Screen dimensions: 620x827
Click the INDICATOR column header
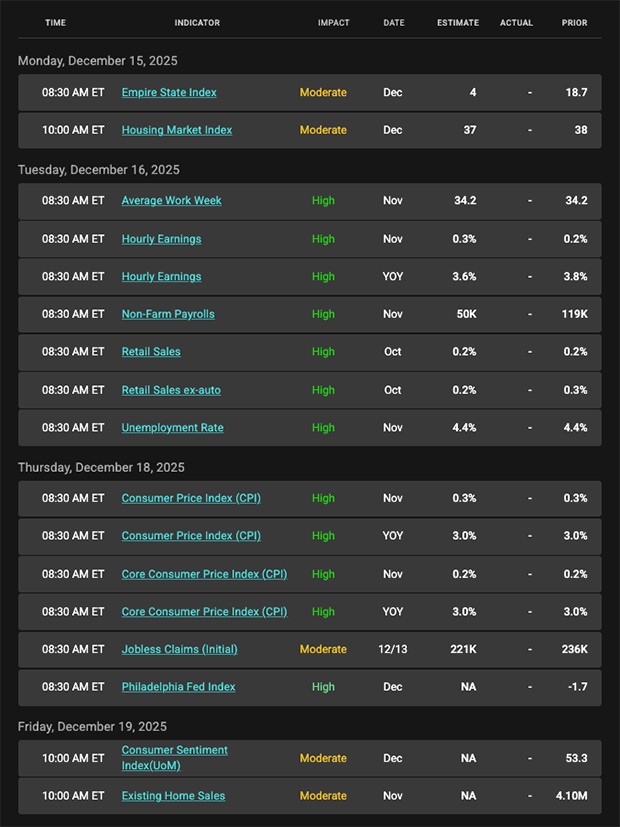coord(197,23)
